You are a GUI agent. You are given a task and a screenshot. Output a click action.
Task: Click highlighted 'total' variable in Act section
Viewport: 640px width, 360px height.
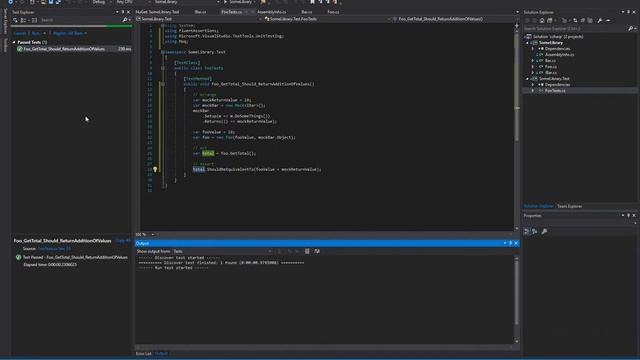(208, 153)
